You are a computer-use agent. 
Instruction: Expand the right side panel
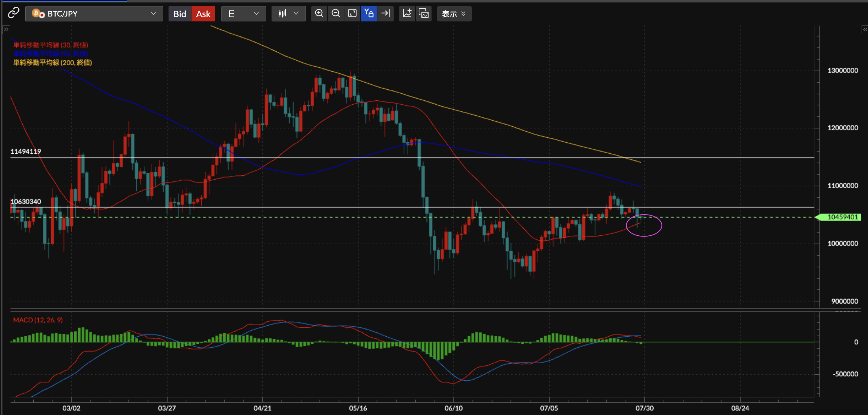[865, 30]
